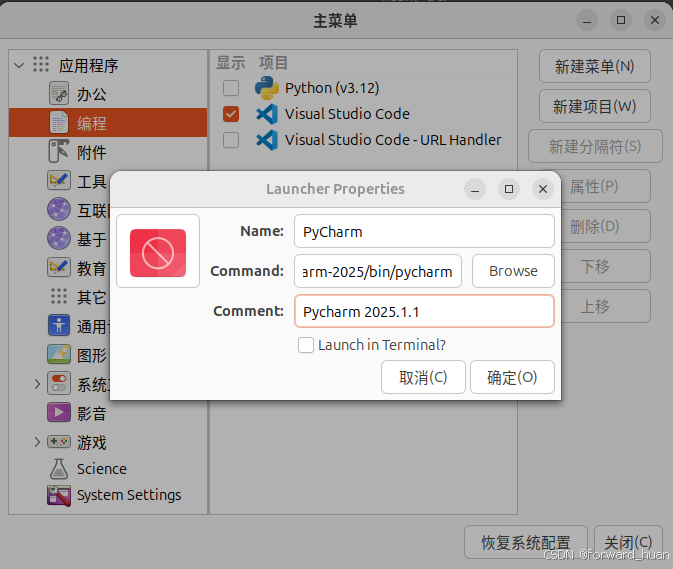Select the 附件 category row

point(108,151)
